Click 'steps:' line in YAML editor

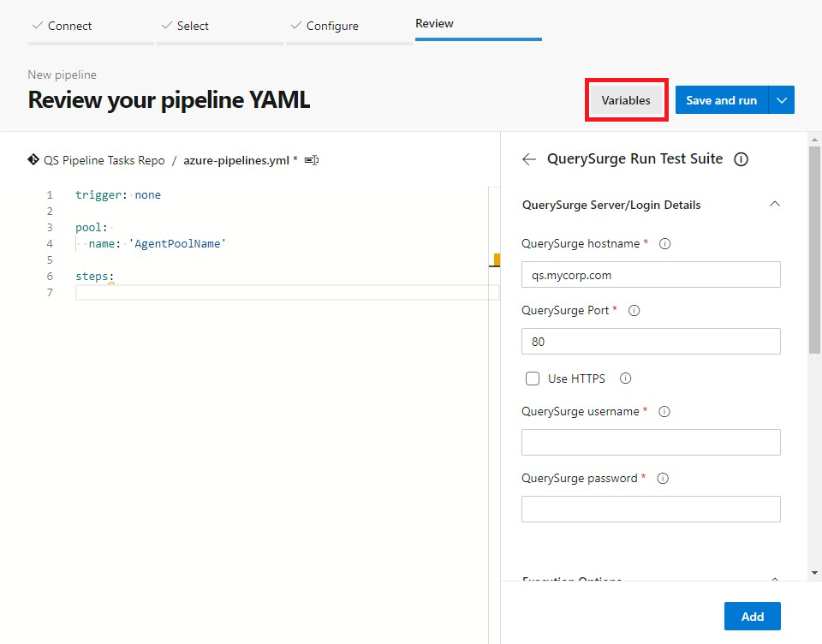coord(94,277)
